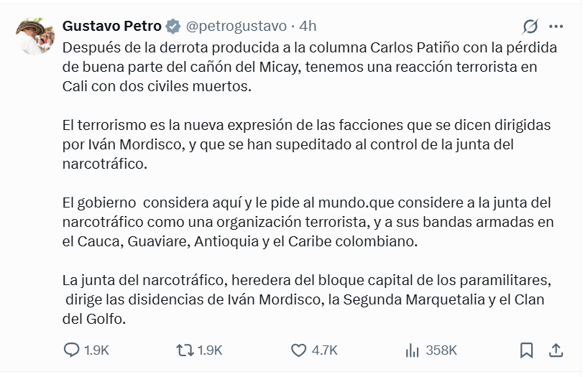Click the 4h timestamp
Screen dimensions: 588x377
click(308, 27)
